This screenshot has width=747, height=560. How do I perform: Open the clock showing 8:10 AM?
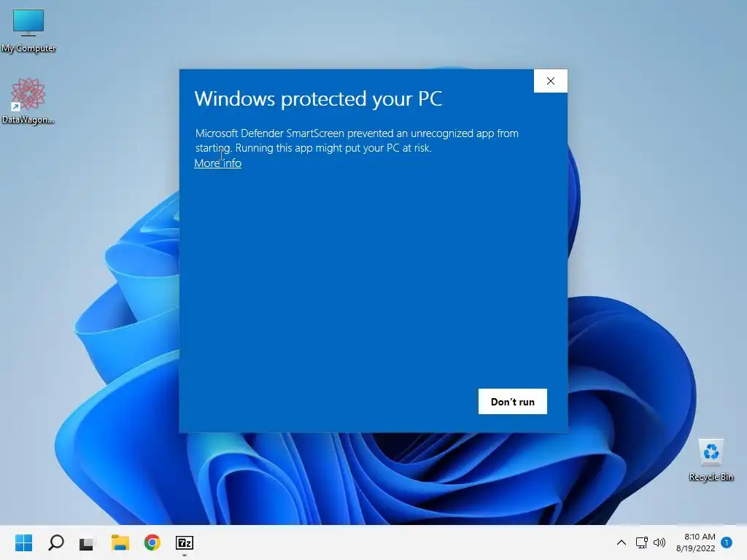click(x=696, y=542)
